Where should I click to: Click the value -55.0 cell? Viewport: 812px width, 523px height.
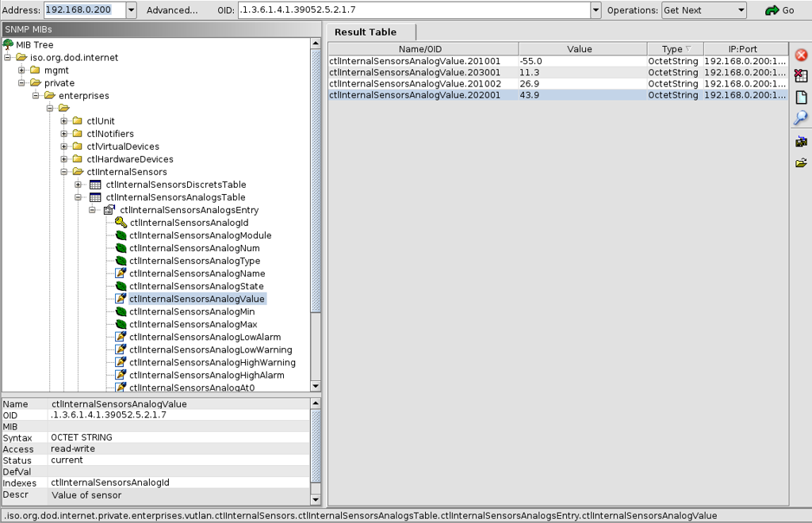583,61
